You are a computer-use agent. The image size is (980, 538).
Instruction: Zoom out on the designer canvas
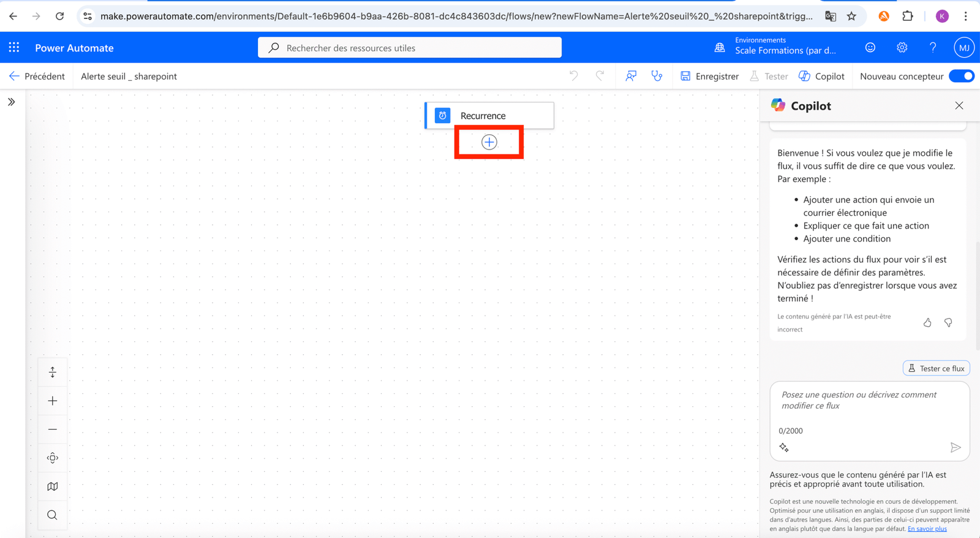tap(53, 430)
